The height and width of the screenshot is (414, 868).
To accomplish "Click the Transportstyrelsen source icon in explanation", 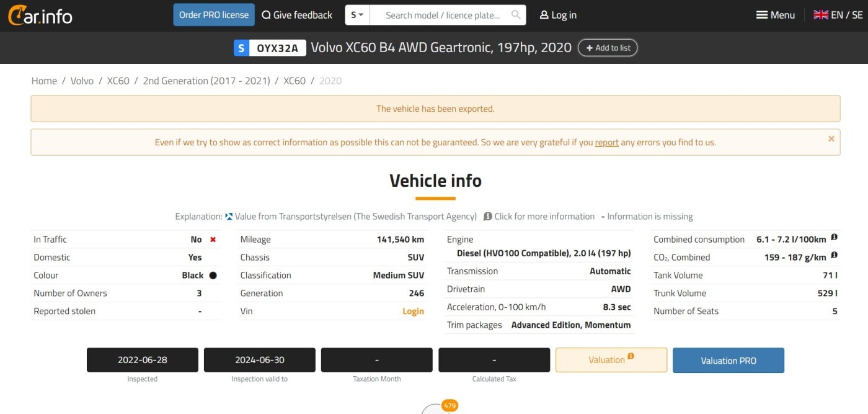I will point(229,217).
